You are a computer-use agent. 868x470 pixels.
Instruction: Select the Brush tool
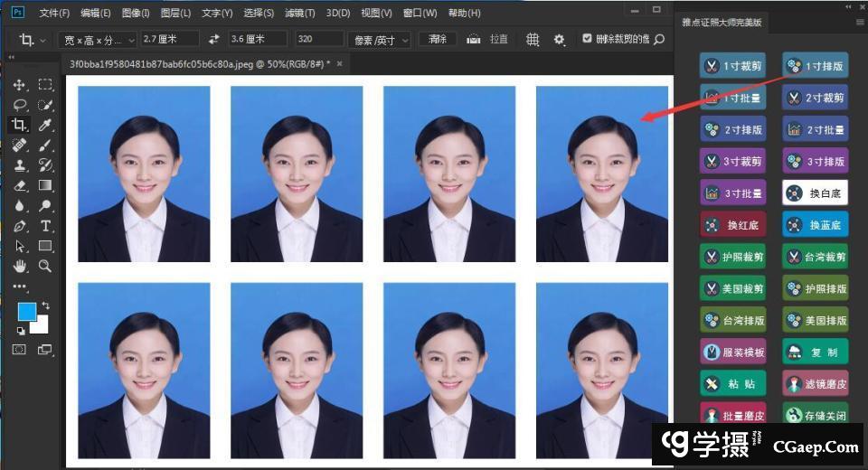click(45, 145)
